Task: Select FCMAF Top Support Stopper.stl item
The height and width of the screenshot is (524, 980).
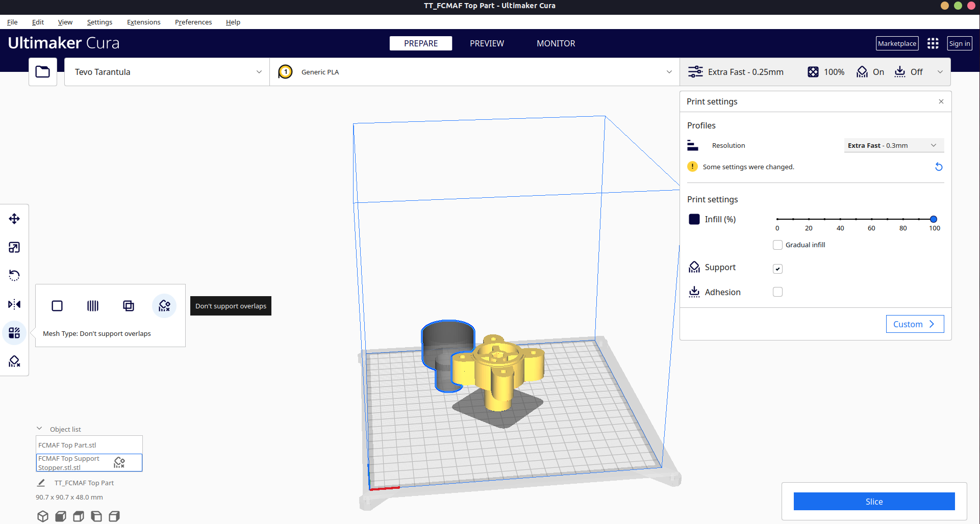Action: click(x=89, y=463)
